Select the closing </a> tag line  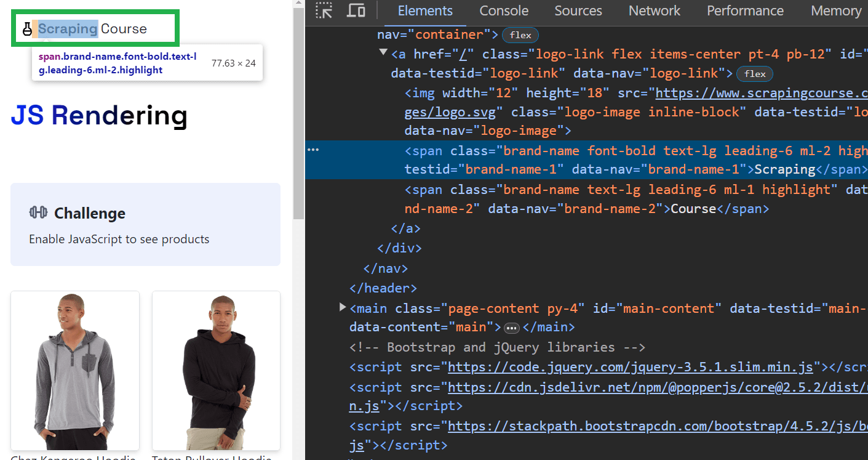click(x=406, y=228)
